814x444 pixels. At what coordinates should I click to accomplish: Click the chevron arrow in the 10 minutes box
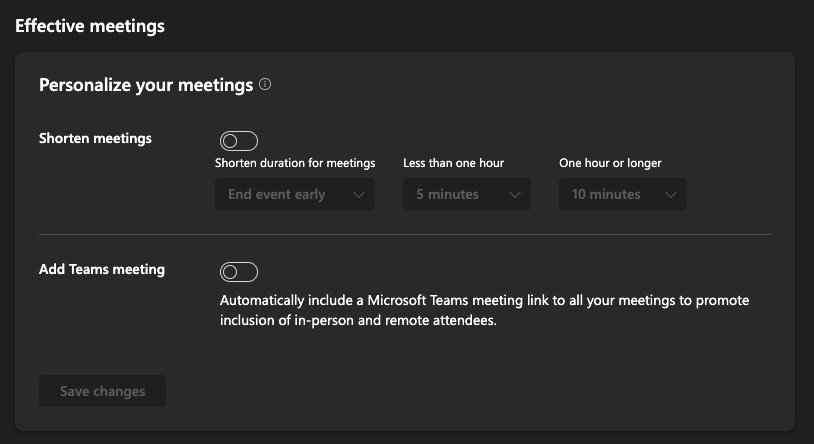(671, 194)
